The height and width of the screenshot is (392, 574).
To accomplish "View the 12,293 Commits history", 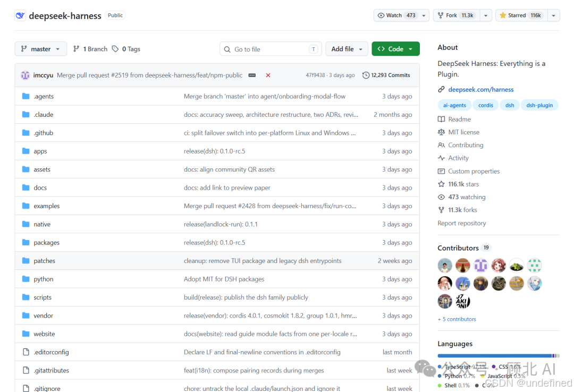I will tap(386, 75).
